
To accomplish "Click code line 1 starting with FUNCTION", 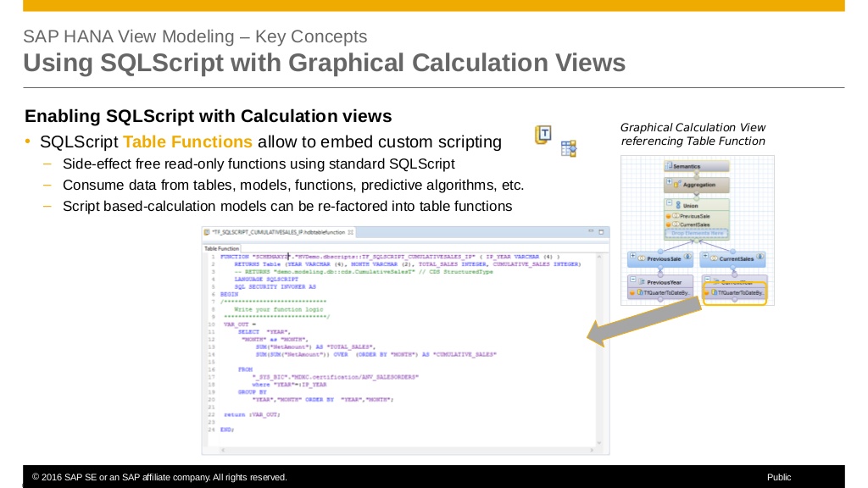I will tap(390, 257).
